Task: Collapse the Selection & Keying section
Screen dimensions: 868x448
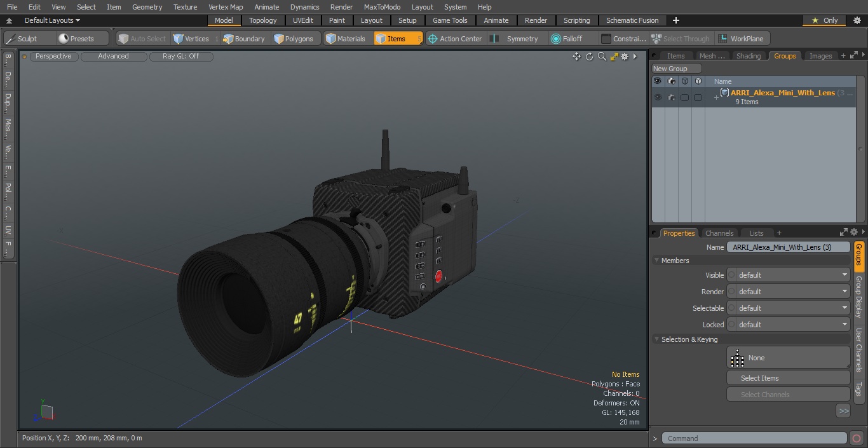Action: 657,339
